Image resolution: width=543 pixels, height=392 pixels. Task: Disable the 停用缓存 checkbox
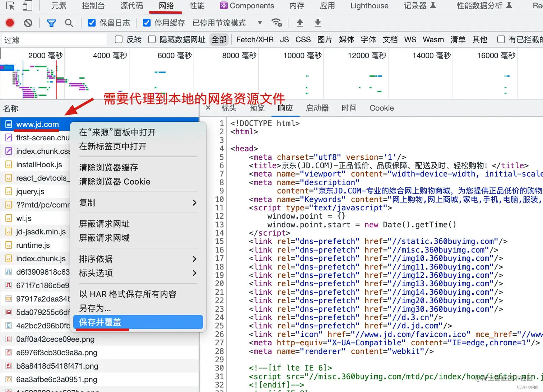(x=147, y=22)
